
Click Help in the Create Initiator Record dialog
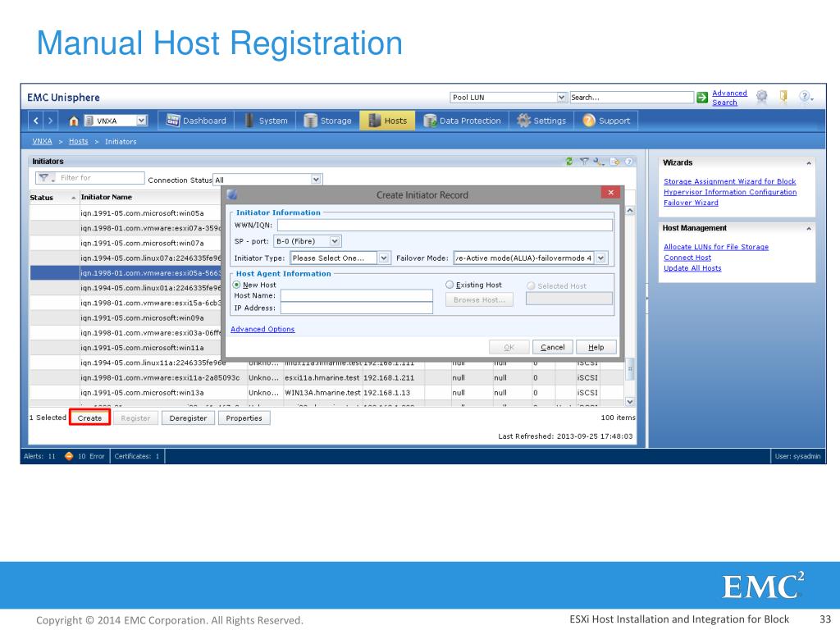point(596,347)
